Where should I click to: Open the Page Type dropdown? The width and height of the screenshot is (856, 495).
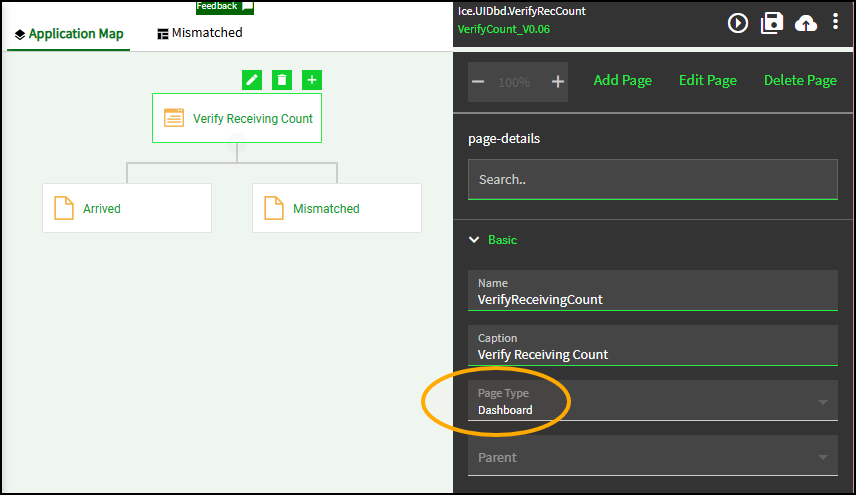point(652,401)
